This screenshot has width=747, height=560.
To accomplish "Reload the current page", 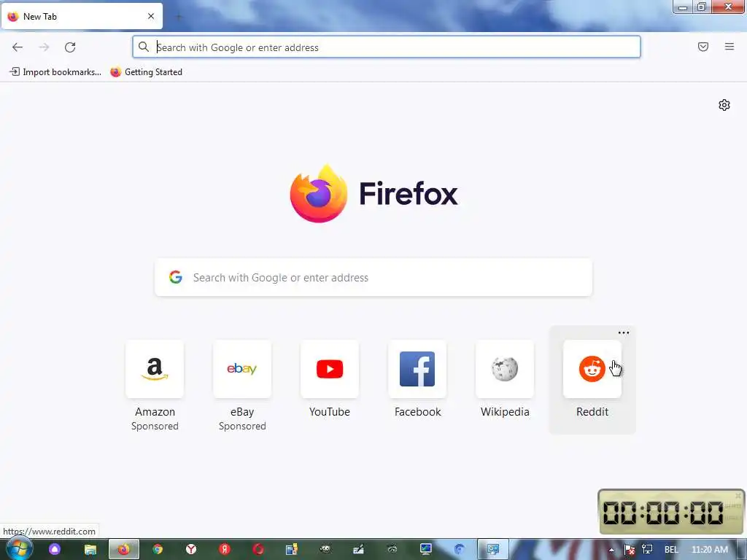I will pos(70,47).
